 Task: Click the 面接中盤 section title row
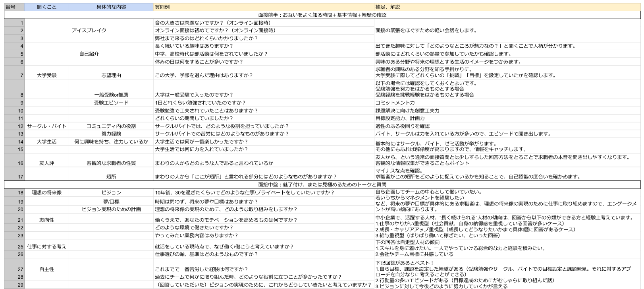point(322,184)
